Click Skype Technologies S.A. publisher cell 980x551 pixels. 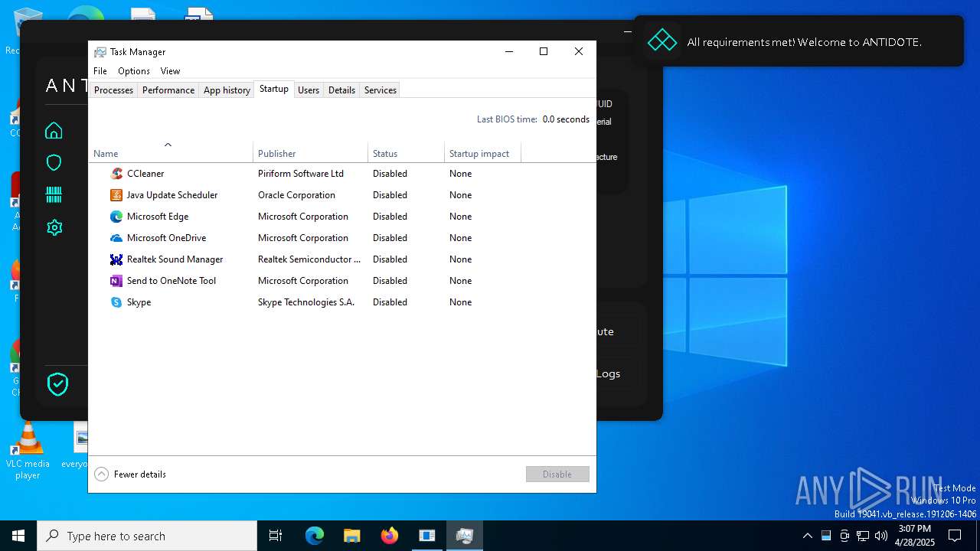coord(306,302)
